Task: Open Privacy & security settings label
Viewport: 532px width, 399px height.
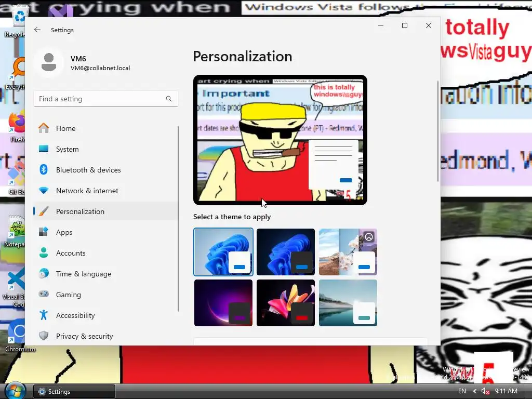Action: coord(85,336)
